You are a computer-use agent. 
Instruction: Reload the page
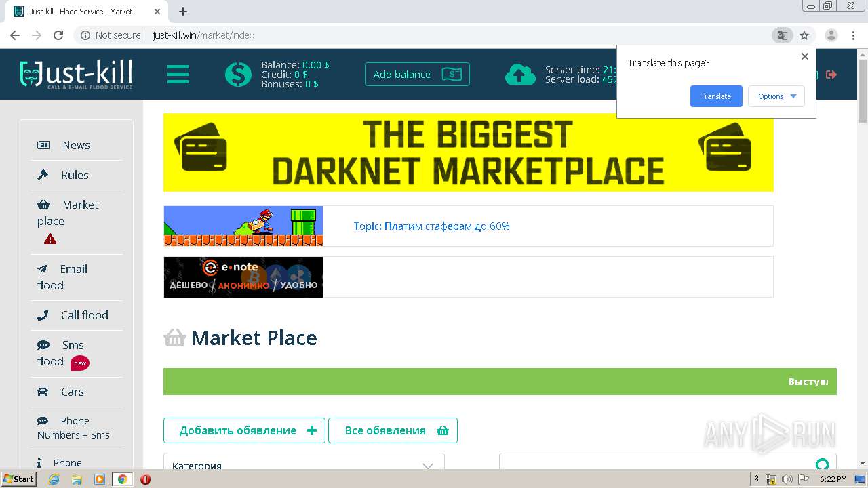tap(58, 35)
